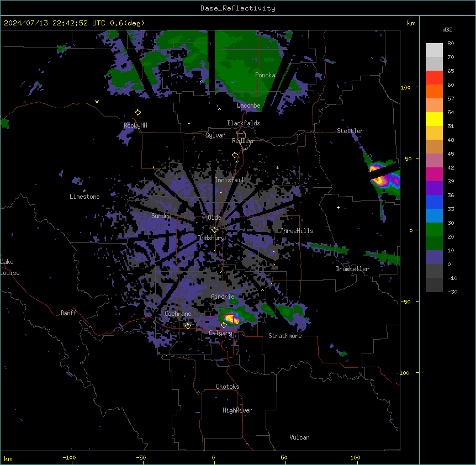Click the ThreeHills label

(x=297, y=231)
